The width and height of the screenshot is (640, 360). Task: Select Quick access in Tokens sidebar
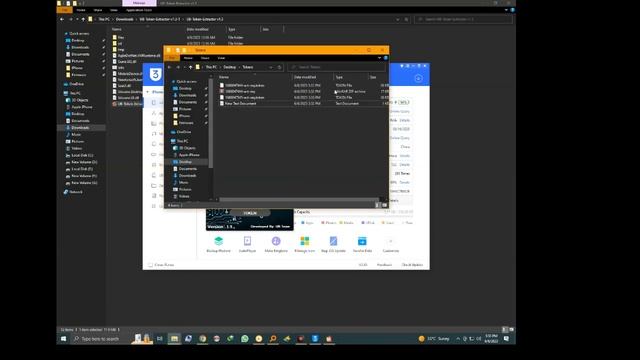coord(186,82)
